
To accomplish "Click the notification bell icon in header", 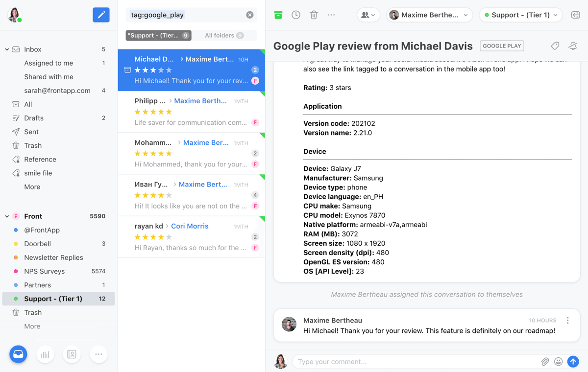I will 573,46.
